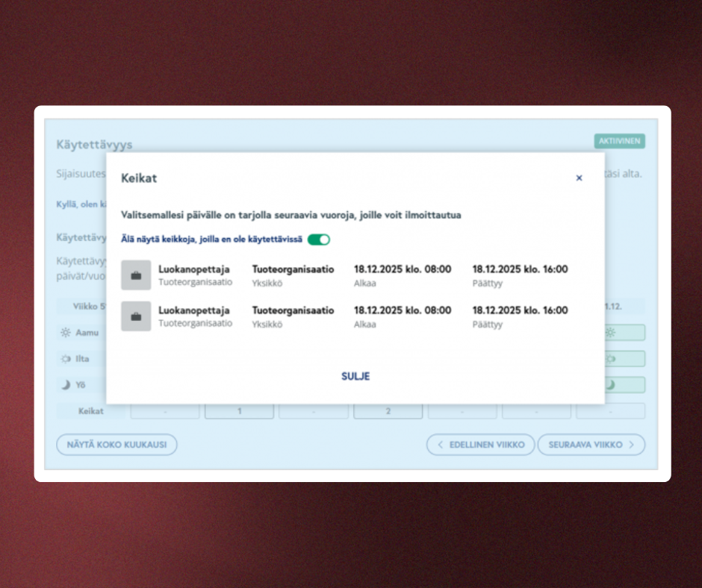
Task: Close the Keikat dialog with the X
Action: coord(579,178)
